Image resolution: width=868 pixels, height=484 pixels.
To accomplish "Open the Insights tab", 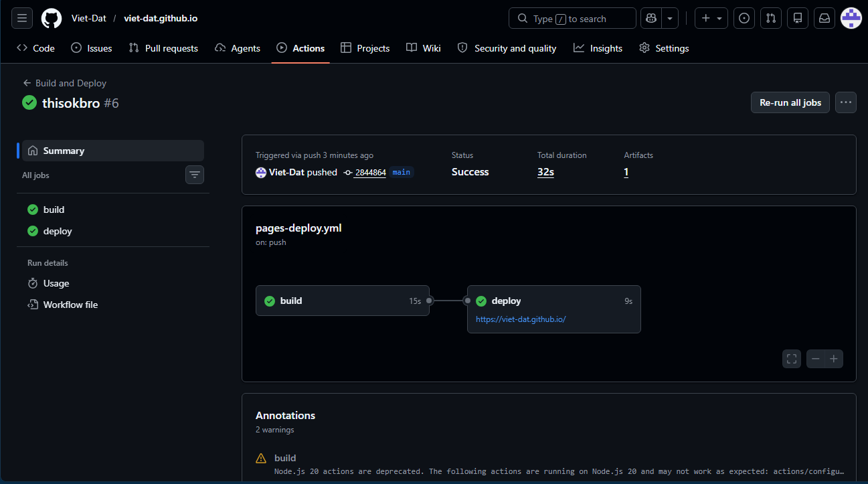I will [x=598, y=48].
